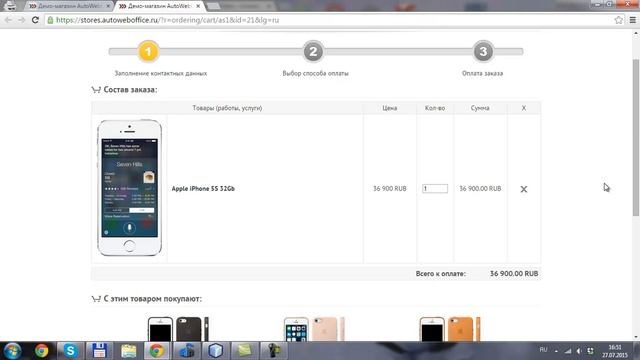The width and height of the screenshot is (640, 360).
Task: Click RU language indicator in tray
Action: click(x=543, y=350)
